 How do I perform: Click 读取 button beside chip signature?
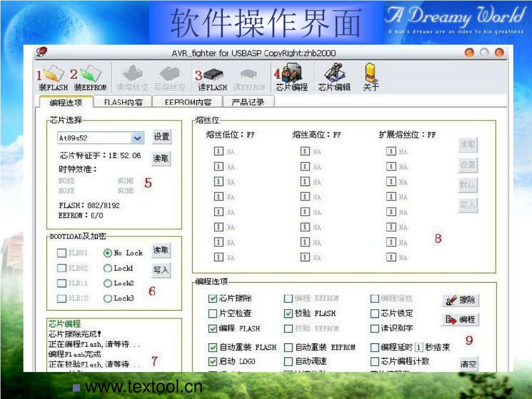coord(161,158)
